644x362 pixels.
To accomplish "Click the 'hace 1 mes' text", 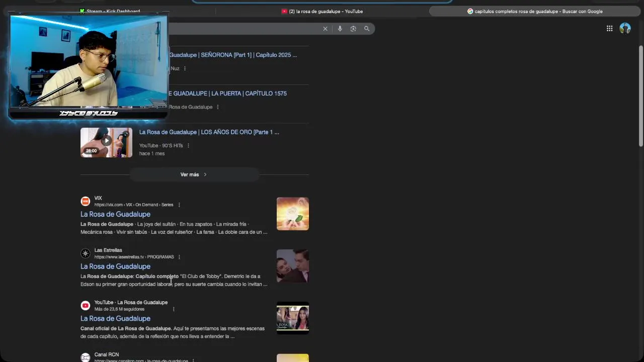I will [152, 154].
